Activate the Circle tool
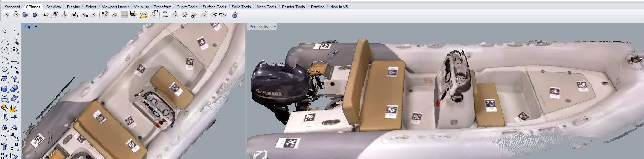Image resolution: width=644 pixels, height=159 pixels. pyautogui.click(x=4, y=50)
